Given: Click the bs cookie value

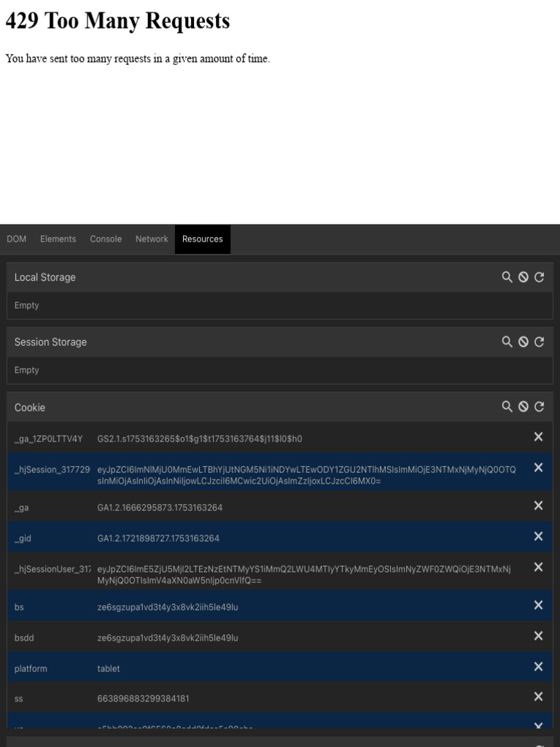Looking at the screenshot, I should 168,607.
